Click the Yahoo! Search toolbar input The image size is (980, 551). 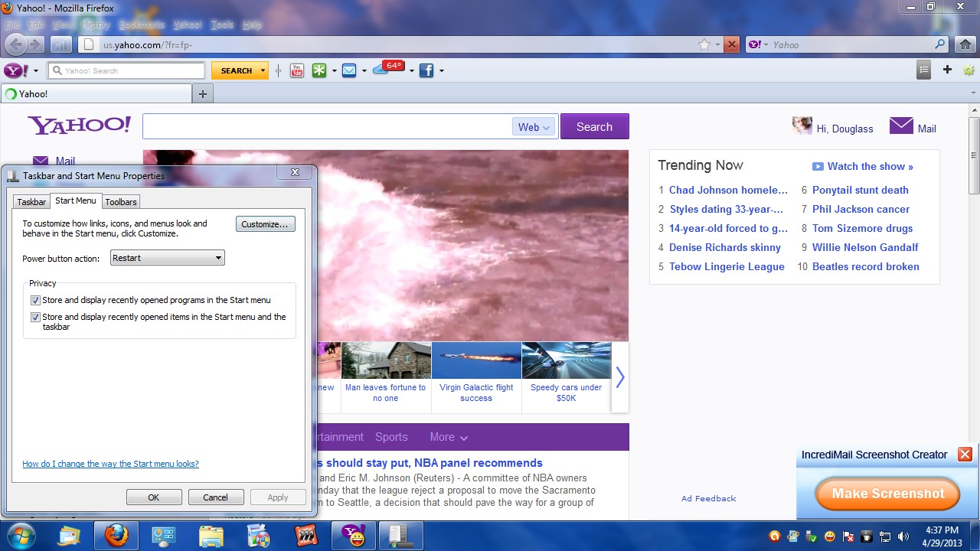[x=127, y=70]
